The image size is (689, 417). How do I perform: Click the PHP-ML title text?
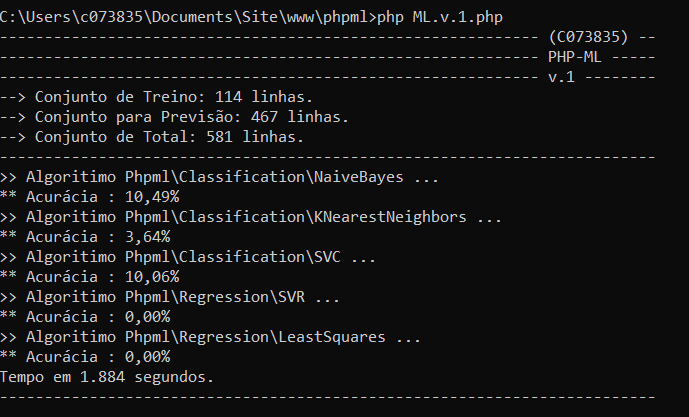(575, 57)
